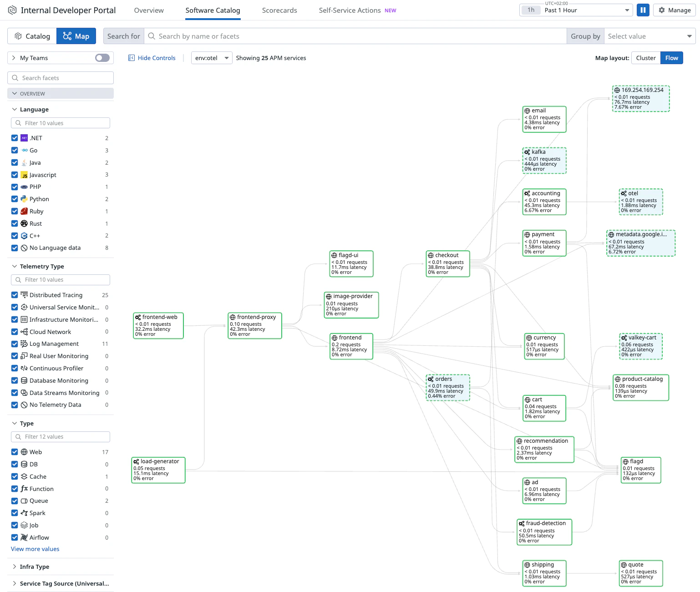700x592 pixels.
Task: Click Search by name or facets field
Action: click(x=355, y=36)
